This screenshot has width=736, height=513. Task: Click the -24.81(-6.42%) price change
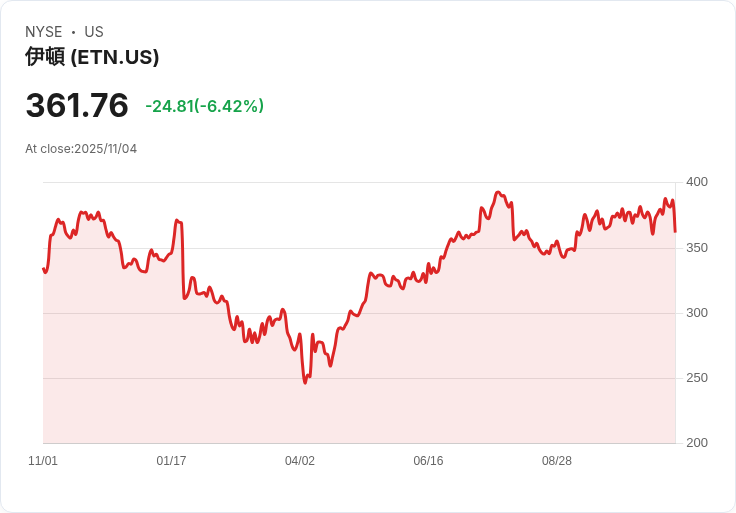point(204,106)
